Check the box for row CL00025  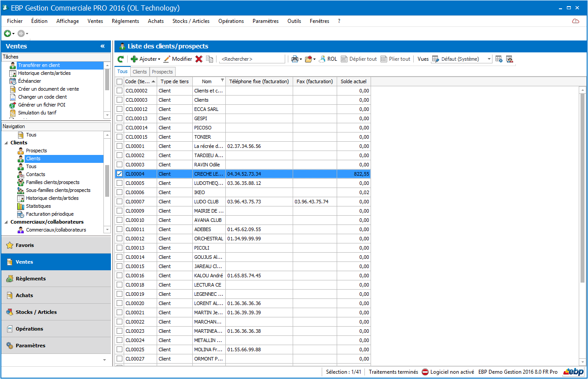(120, 350)
